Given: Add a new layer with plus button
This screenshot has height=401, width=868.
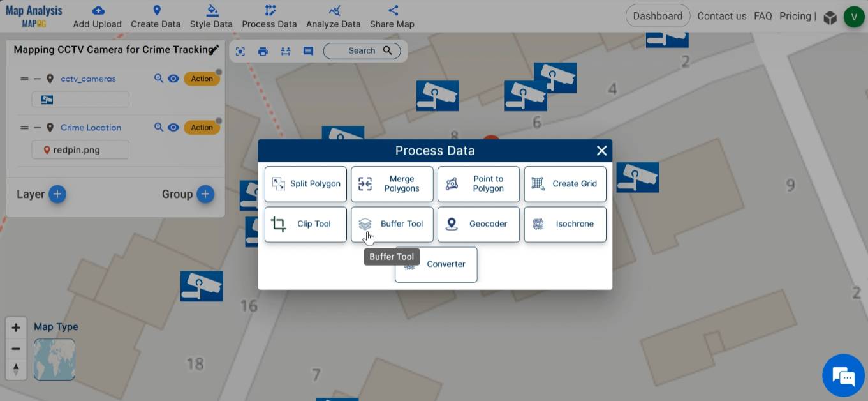Looking at the screenshot, I should coord(57,194).
